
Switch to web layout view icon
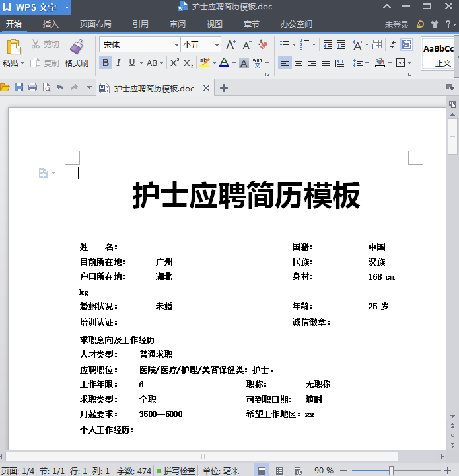click(x=298, y=471)
